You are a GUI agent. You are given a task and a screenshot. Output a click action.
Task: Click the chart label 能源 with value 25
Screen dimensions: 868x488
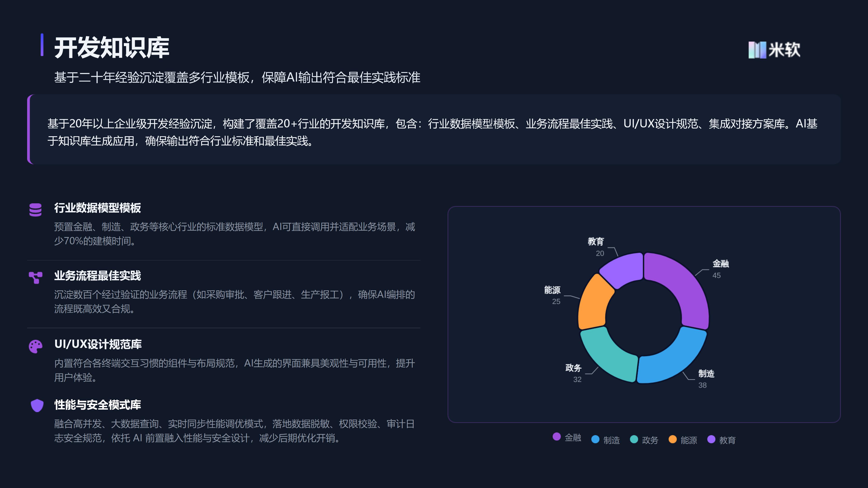click(x=552, y=295)
